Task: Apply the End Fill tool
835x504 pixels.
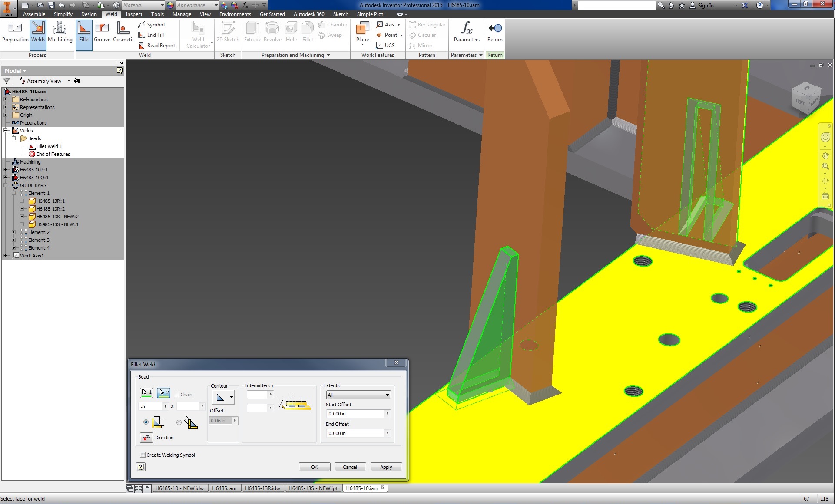Action: [151, 35]
